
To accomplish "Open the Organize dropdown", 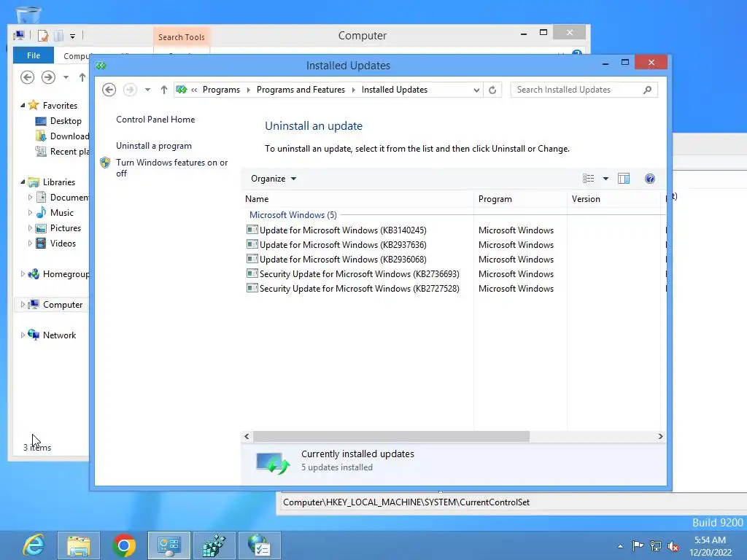I will (274, 179).
